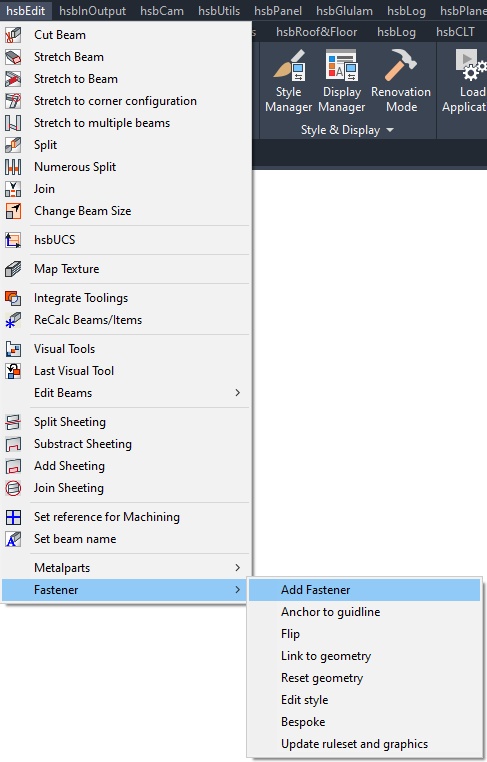487x762 pixels.
Task: Expand the Edit Beams submenu
Action: [x=125, y=393]
